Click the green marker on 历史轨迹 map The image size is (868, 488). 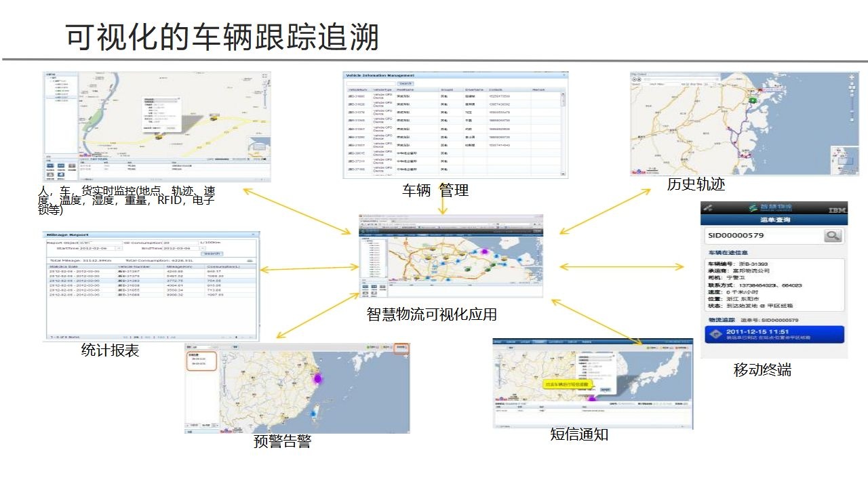(x=752, y=100)
